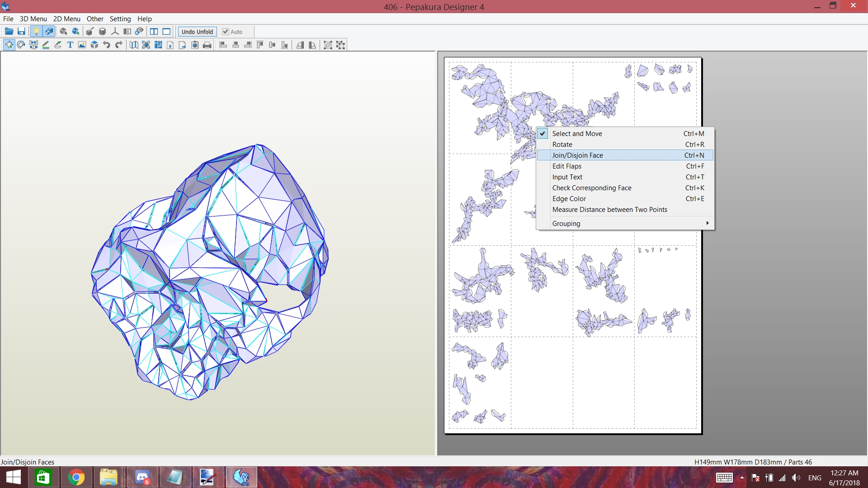Click the fit-to-view frame icon
The width and height of the screenshot is (868, 488).
click(146, 45)
